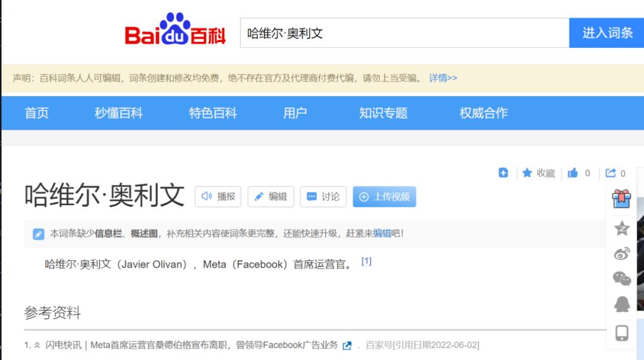Screen dimensions: 644x360
Task: Open 秒懂百科 navigation item
Action: (119, 113)
